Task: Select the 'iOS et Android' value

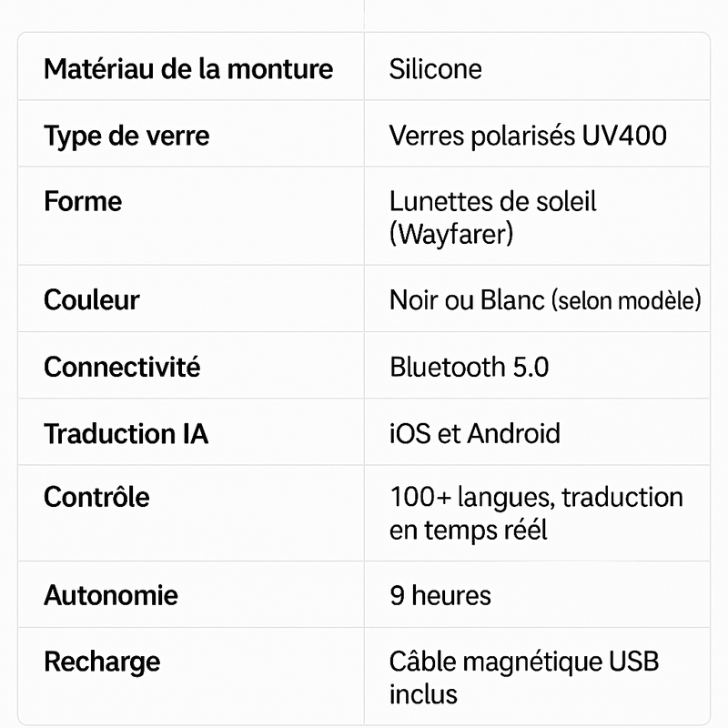Action: tap(474, 434)
